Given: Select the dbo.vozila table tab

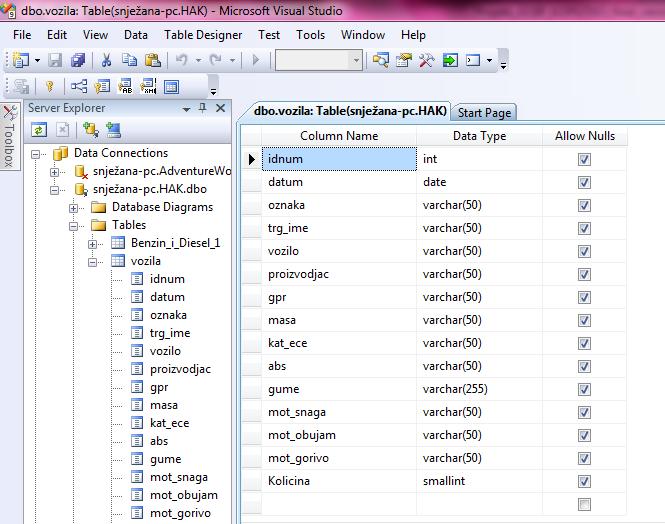Looking at the screenshot, I should tap(350, 111).
